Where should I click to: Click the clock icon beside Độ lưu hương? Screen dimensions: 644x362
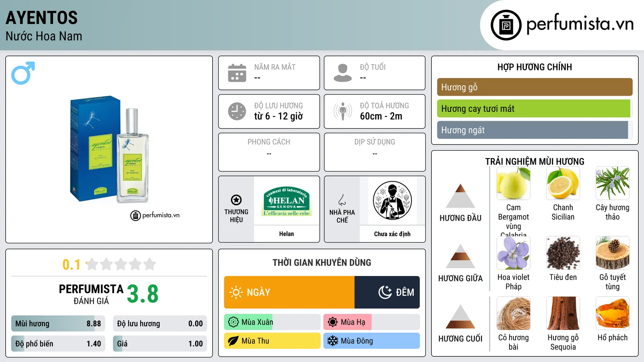pyautogui.click(x=237, y=111)
